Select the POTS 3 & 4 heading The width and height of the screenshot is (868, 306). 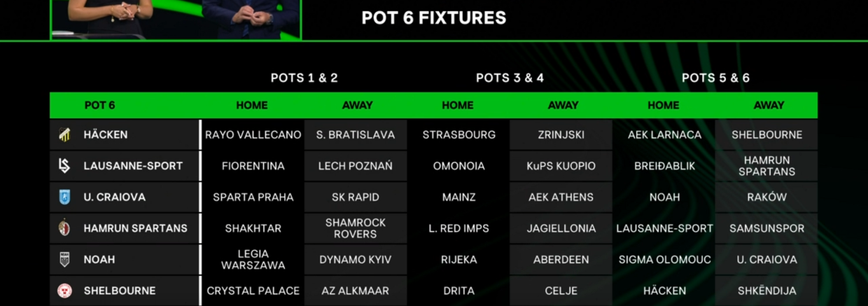click(x=510, y=78)
